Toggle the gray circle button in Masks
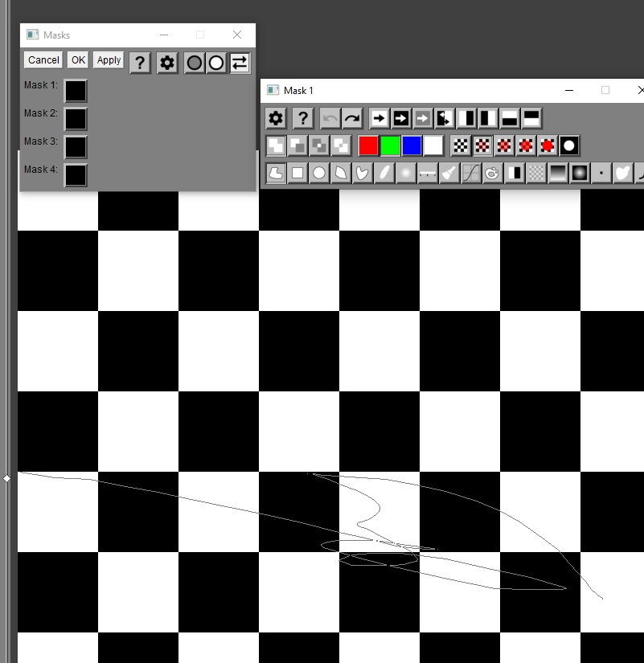Image resolution: width=644 pixels, height=663 pixels. [x=195, y=63]
